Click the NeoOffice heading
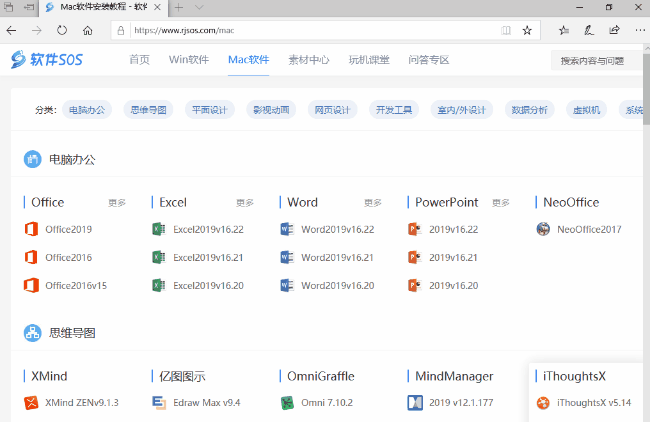The width and height of the screenshot is (650, 422). click(x=571, y=202)
